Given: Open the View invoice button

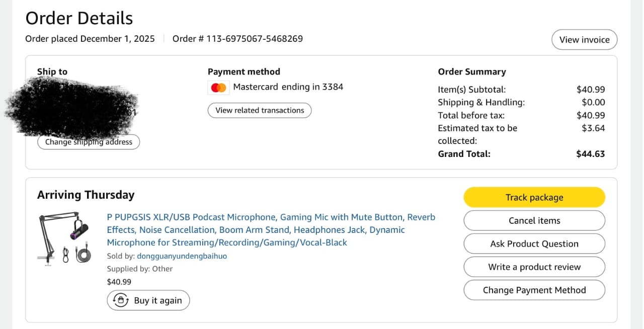Looking at the screenshot, I should click(x=584, y=40).
